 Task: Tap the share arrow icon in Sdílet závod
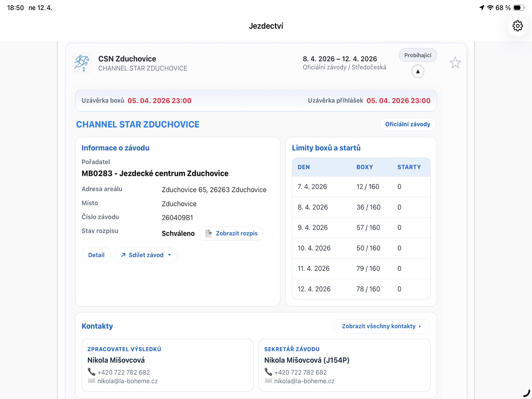point(123,255)
